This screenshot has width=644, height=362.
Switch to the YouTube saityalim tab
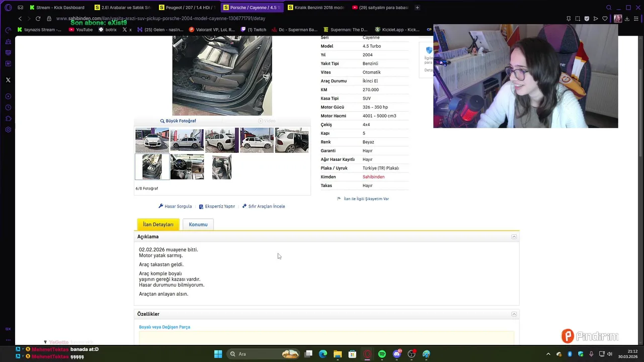[381, 8]
